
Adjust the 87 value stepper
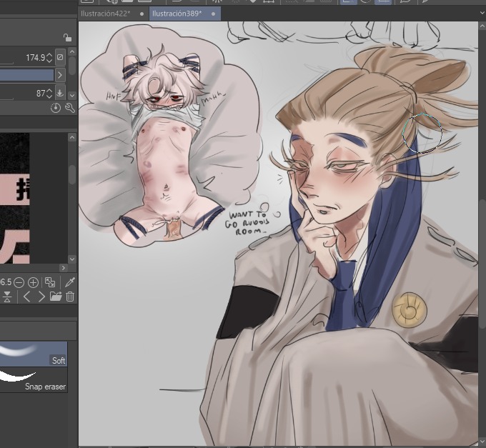49,94
